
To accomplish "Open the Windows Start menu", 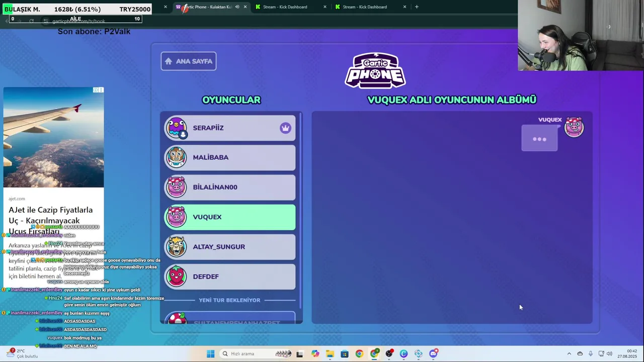I will click(x=210, y=354).
